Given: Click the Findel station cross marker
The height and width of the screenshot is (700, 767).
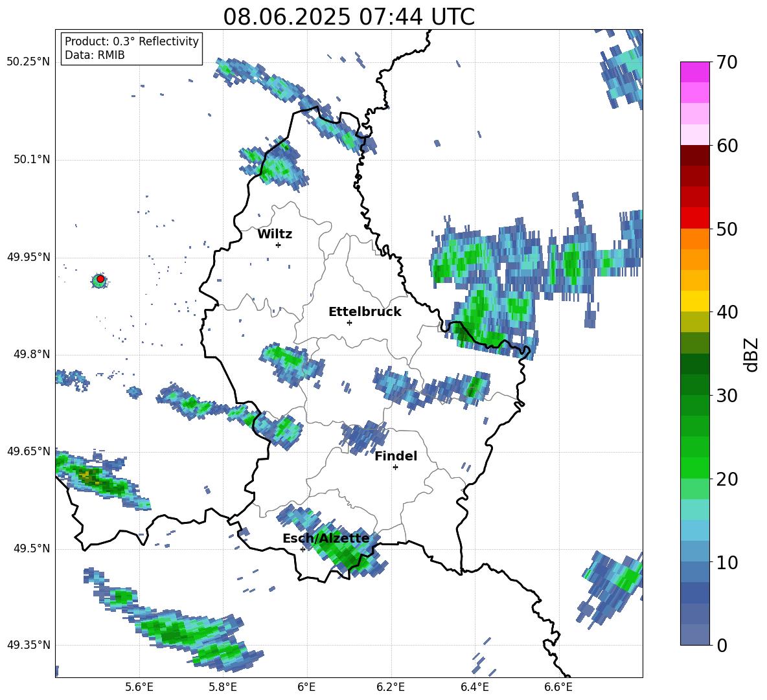Looking at the screenshot, I should pyautogui.click(x=395, y=468).
